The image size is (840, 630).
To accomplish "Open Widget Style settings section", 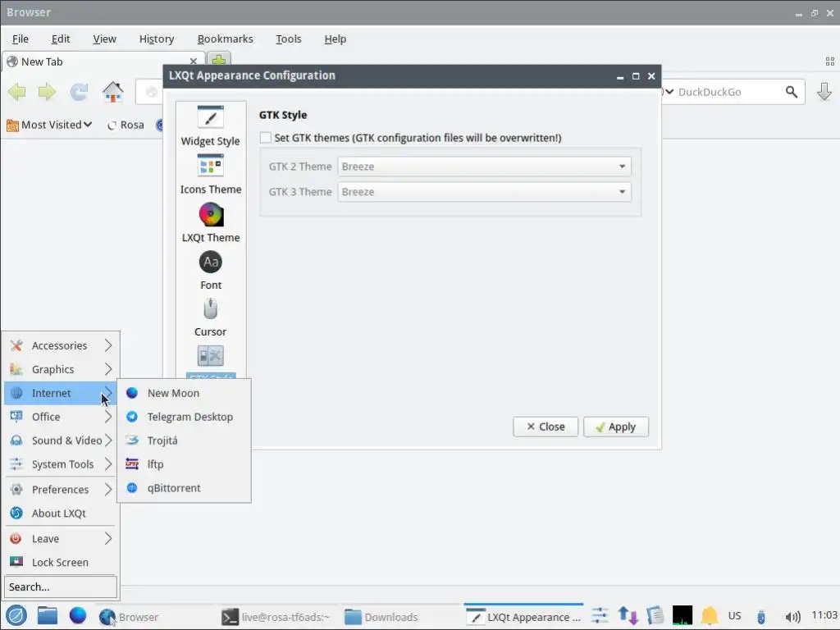I will click(x=211, y=126).
